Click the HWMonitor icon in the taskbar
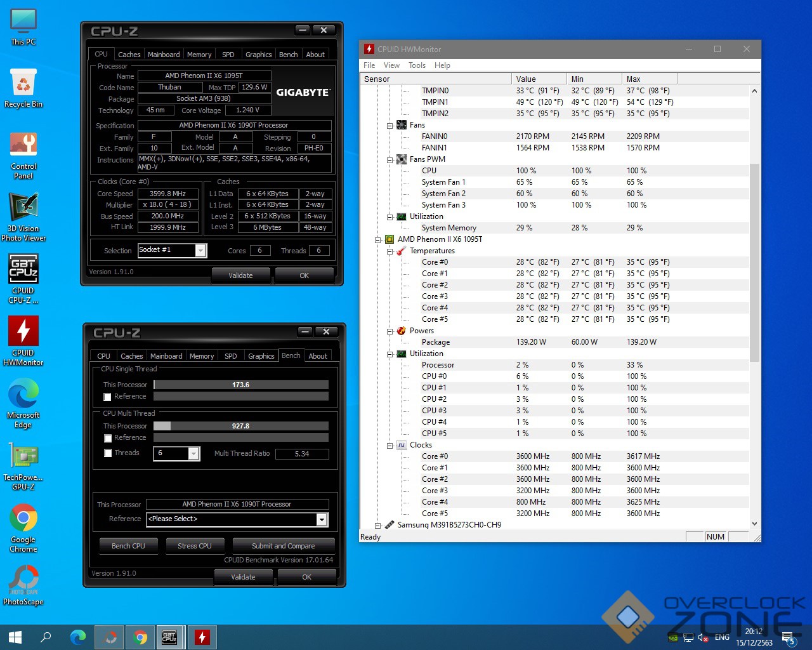This screenshot has height=650, width=812. tap(202, 637)
